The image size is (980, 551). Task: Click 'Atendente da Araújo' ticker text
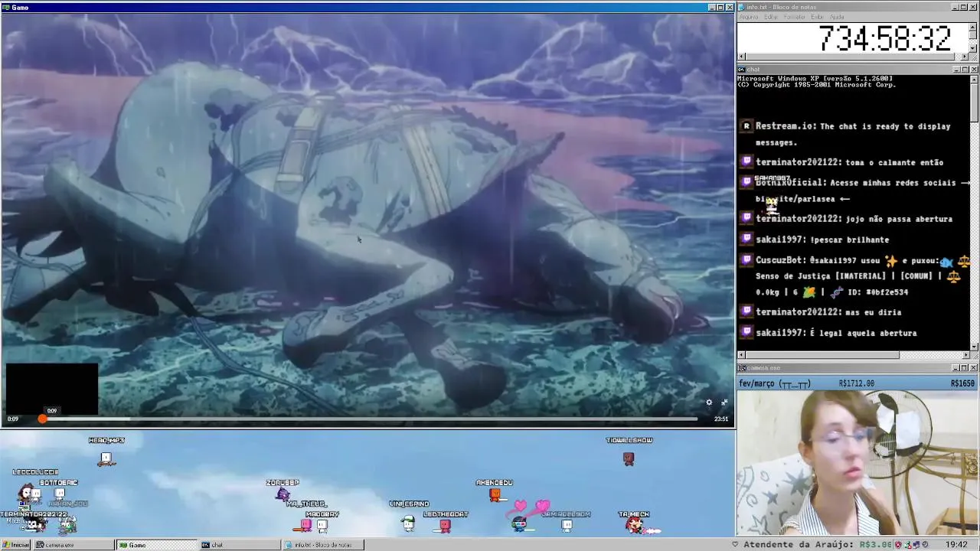pyautogui.click(x=799, y=545)
